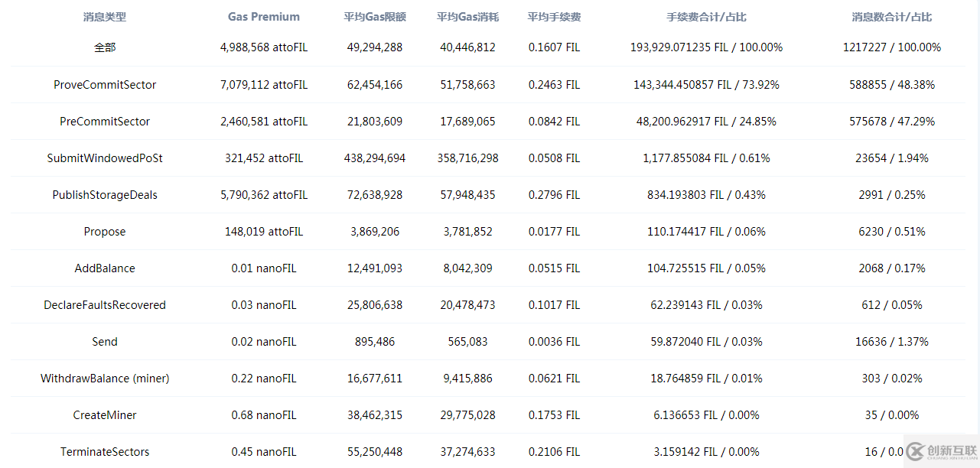Click the 创新互联 watermark logo
Screen dimensions: 980x468
tap(940, 453)
